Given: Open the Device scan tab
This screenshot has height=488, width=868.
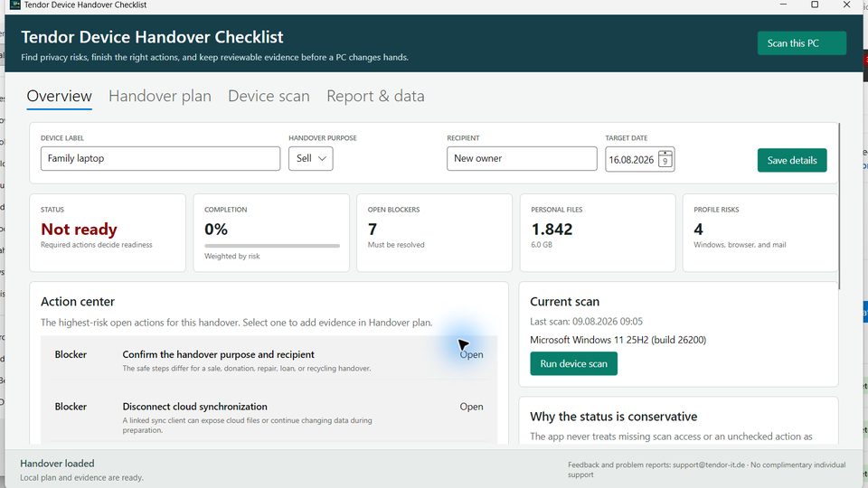Looking at the screenshot, I should click(269, 96).
